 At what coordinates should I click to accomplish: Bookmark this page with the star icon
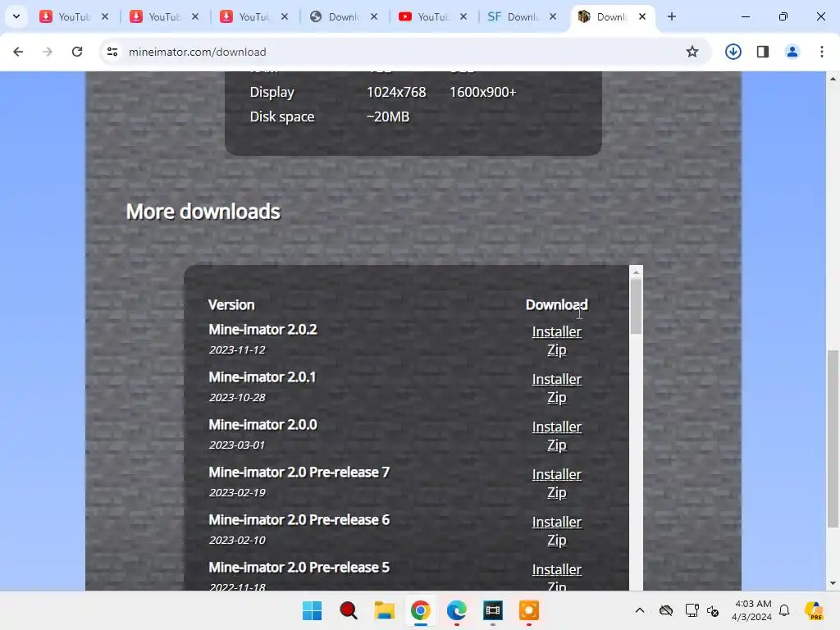point(692,52)
